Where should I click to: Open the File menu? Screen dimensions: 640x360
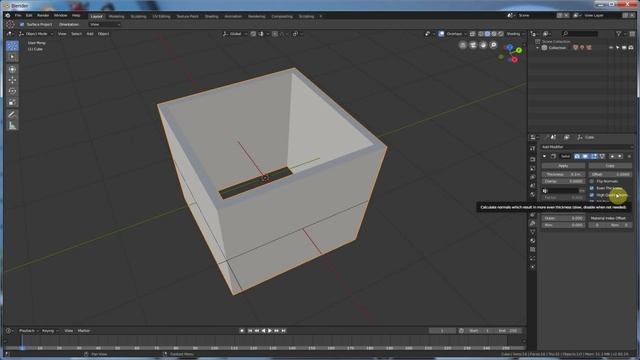coord(18,16)
